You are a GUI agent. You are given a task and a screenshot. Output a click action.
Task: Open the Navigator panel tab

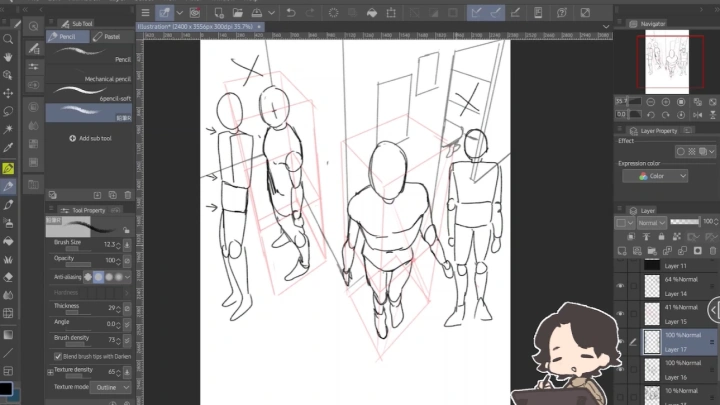point(647,23)
